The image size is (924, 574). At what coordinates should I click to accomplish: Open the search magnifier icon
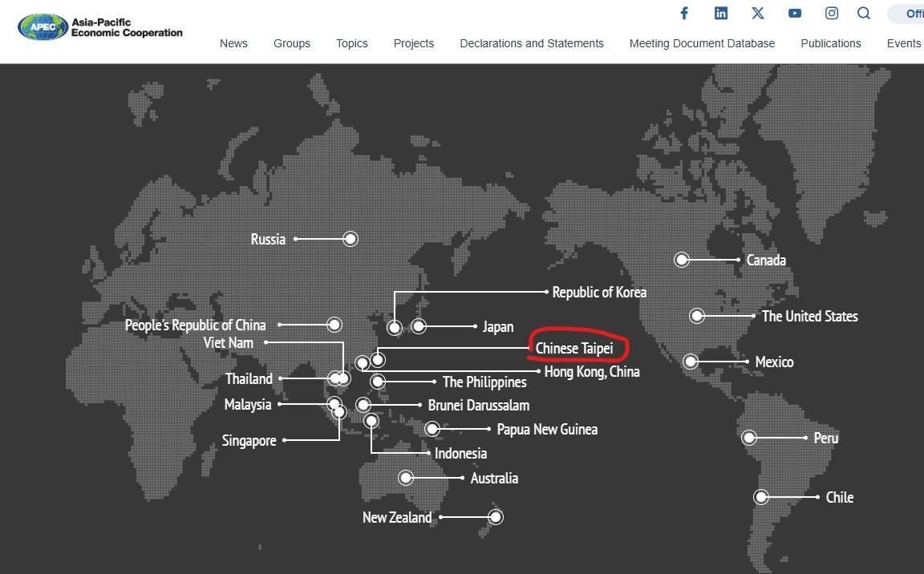point(864,13)
